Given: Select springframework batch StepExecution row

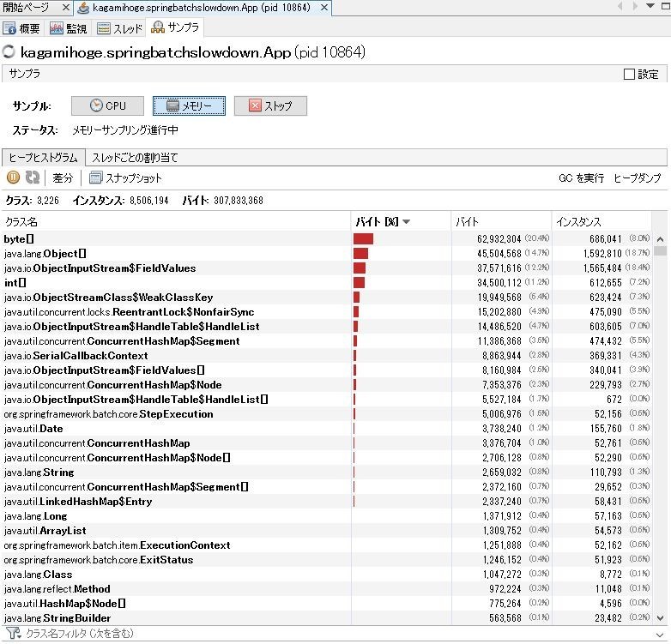Looking at the screenshot, I should point(327,414).
